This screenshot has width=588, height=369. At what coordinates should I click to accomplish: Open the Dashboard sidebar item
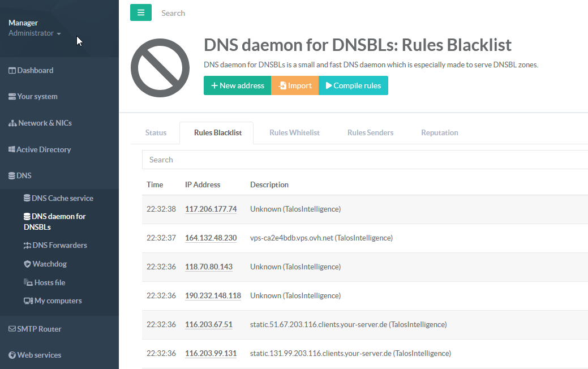coord(35,70)
